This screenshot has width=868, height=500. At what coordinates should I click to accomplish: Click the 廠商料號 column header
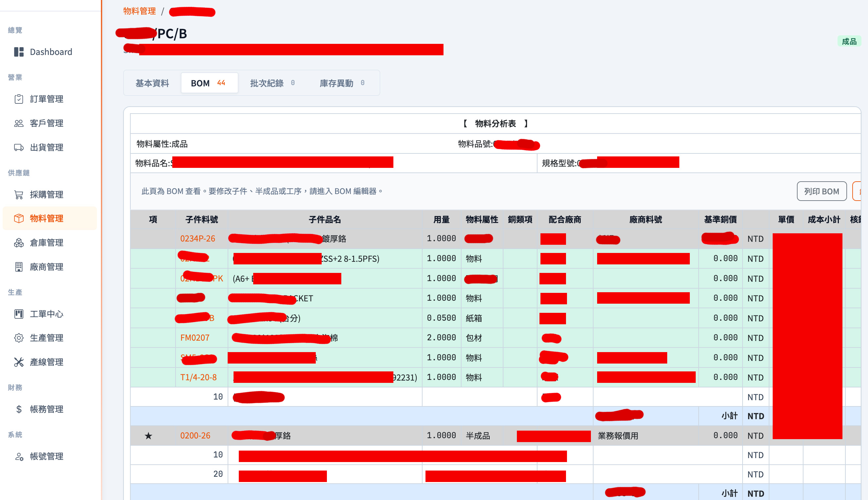click(646, 220)
